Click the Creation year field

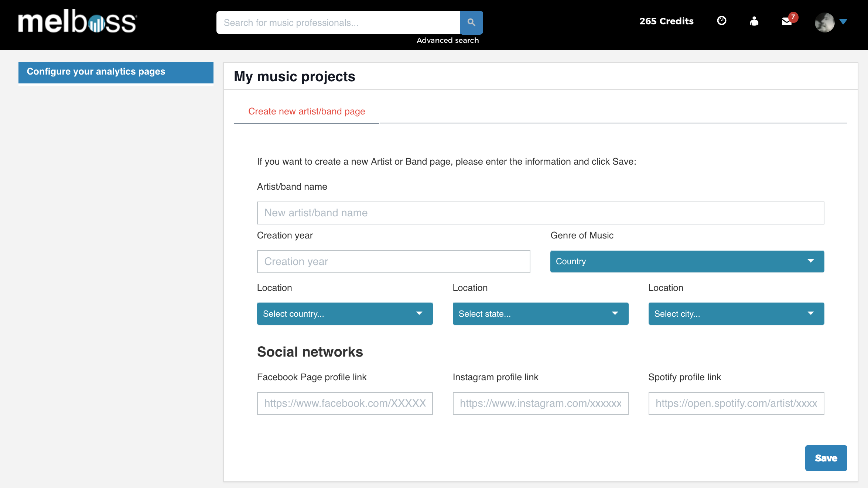pos(393,262)
